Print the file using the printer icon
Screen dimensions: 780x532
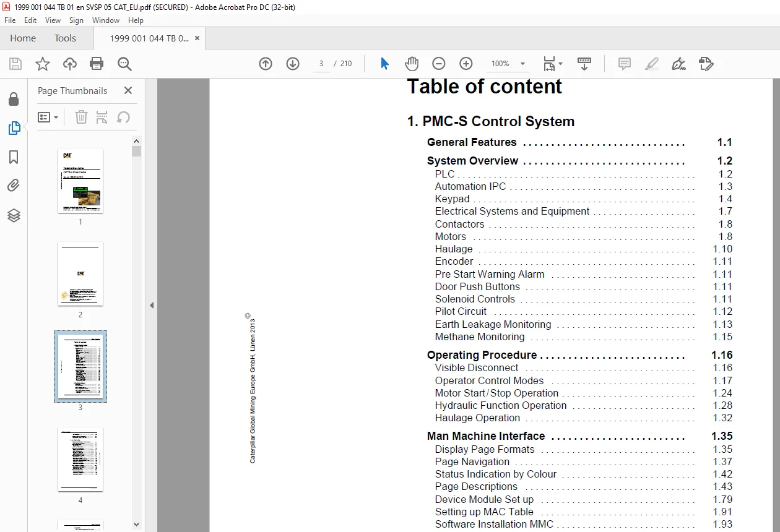tap(97, 64)
